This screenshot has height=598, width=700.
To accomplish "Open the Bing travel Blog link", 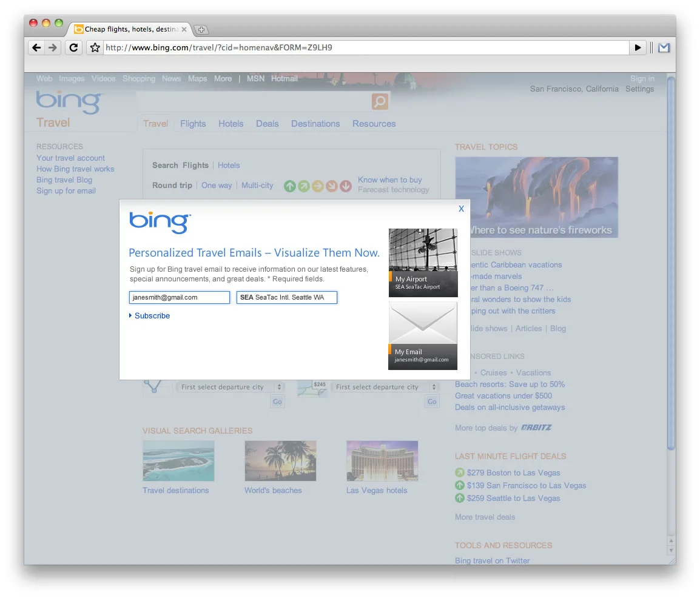I will coord(64,180).
